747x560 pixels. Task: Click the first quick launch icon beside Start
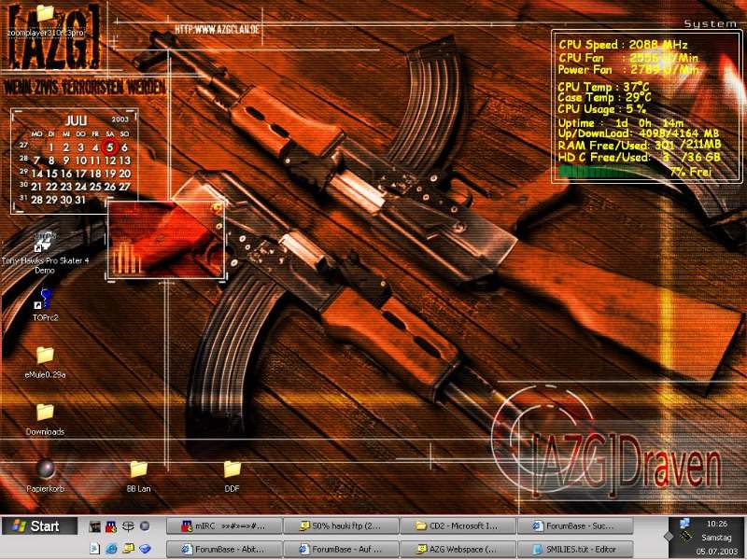(x=95, y=526)
